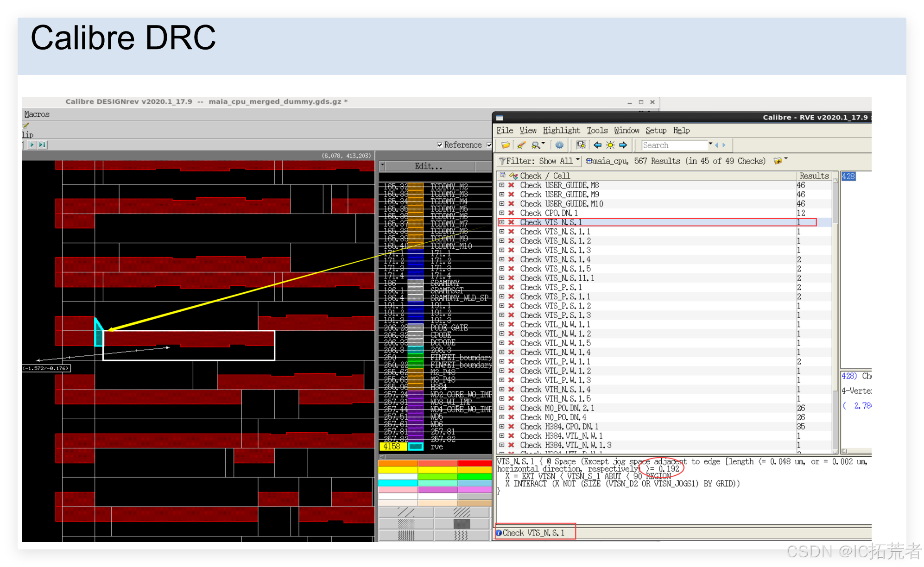Click the result number field showing 428
The image size is (924, 567).
[848, 176]
